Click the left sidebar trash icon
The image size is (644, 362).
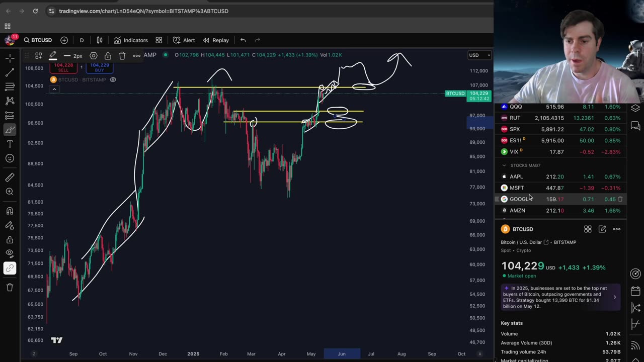tap(10, 287)
